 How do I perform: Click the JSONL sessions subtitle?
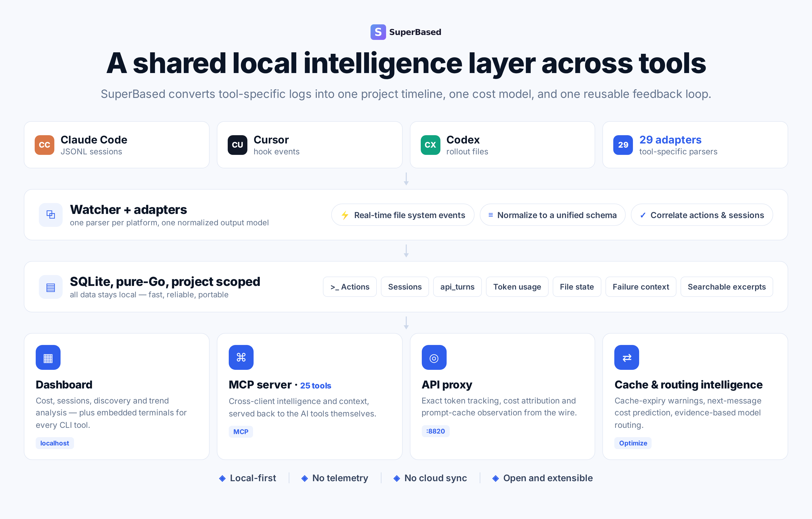[x=91, y=152]
